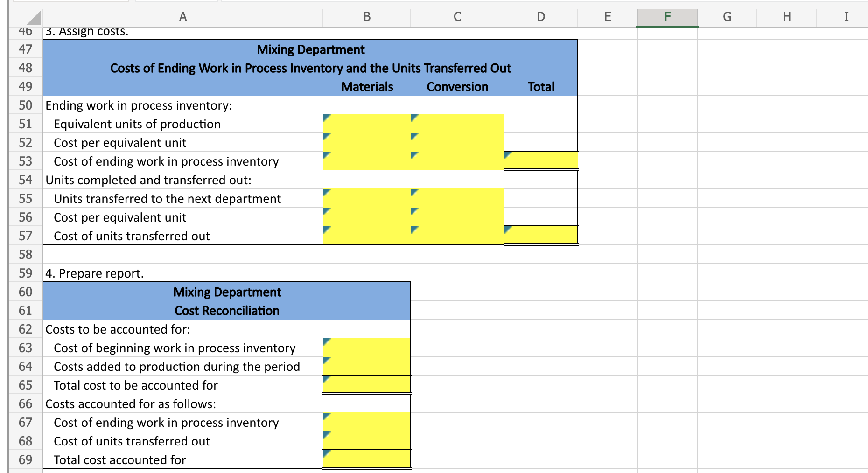Select 'Cost of beginning work in process inventory' label

pyautogui.click(x=175, y=348)
